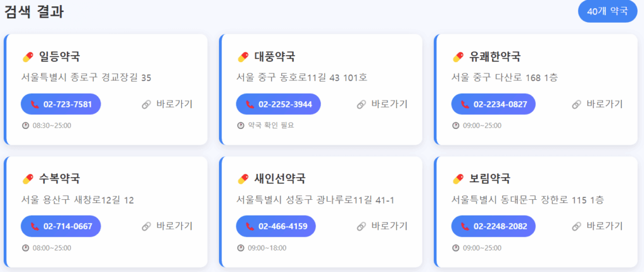
Task: Click the clock icon under 유쾌한약국 hours
Action: coord(456,126)
